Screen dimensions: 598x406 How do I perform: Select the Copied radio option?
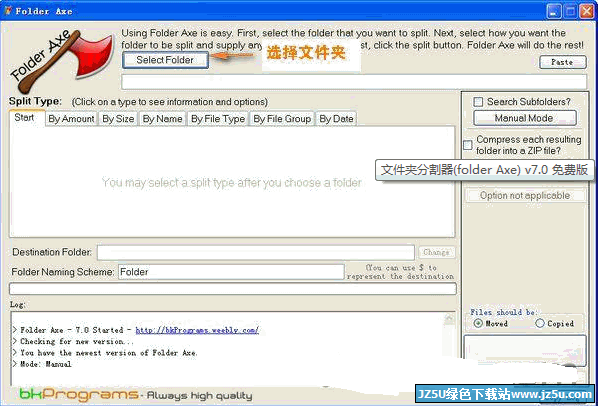pyautogui.click(x=540, y=323)
